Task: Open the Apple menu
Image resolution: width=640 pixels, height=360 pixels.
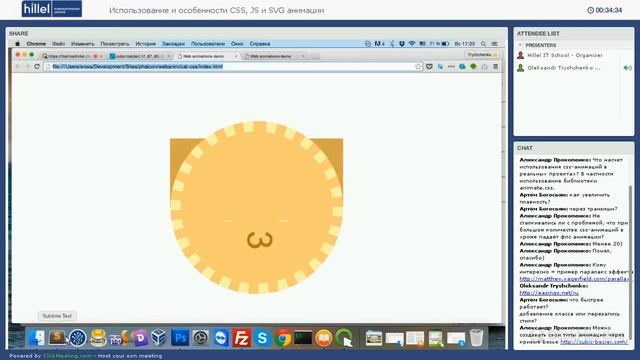Action: click(17, 44)
